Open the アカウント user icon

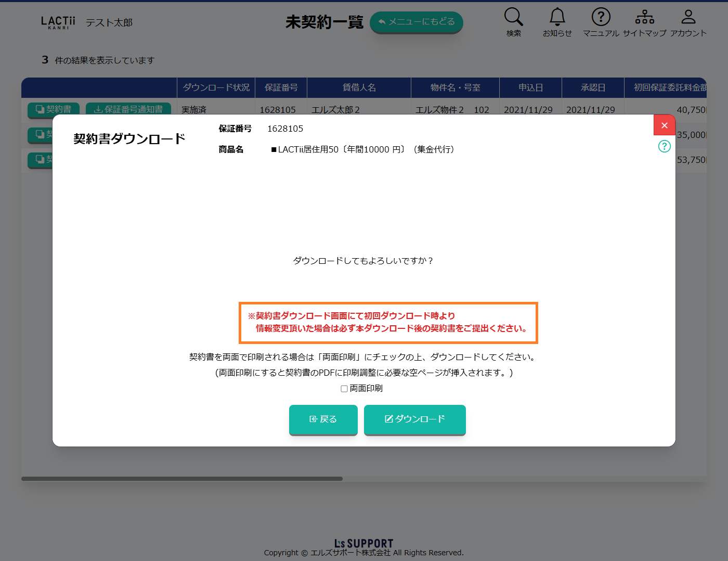[688, 17]
